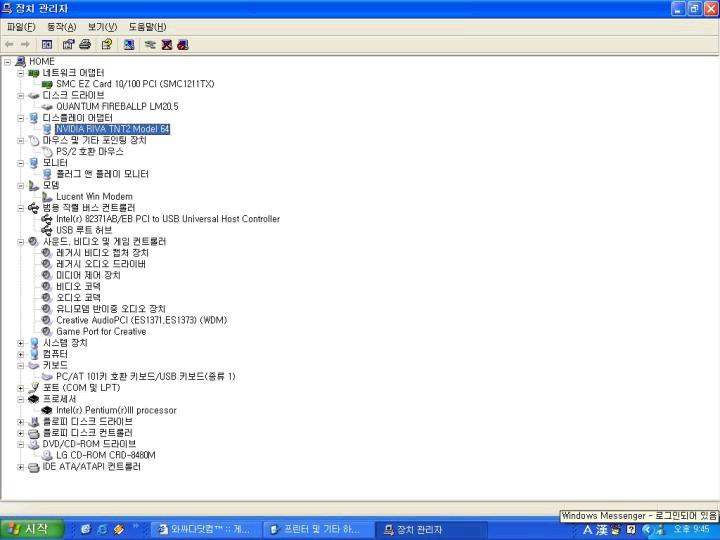Viewport: 720px width, 540px height.
Task: Open the 도움말(H) menu
Action: pos(147,27)
